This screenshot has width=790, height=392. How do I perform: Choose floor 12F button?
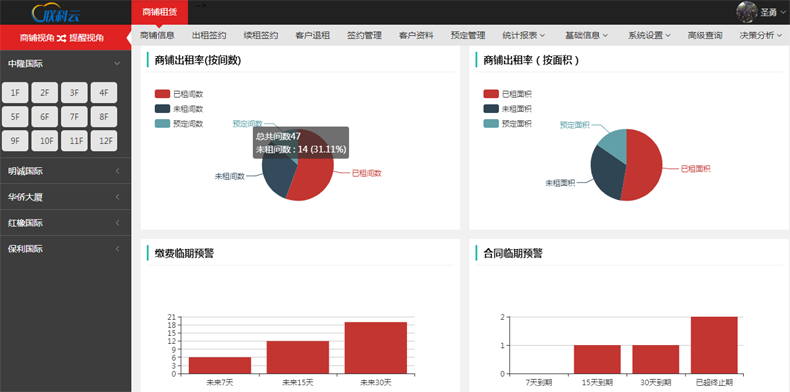104,141
